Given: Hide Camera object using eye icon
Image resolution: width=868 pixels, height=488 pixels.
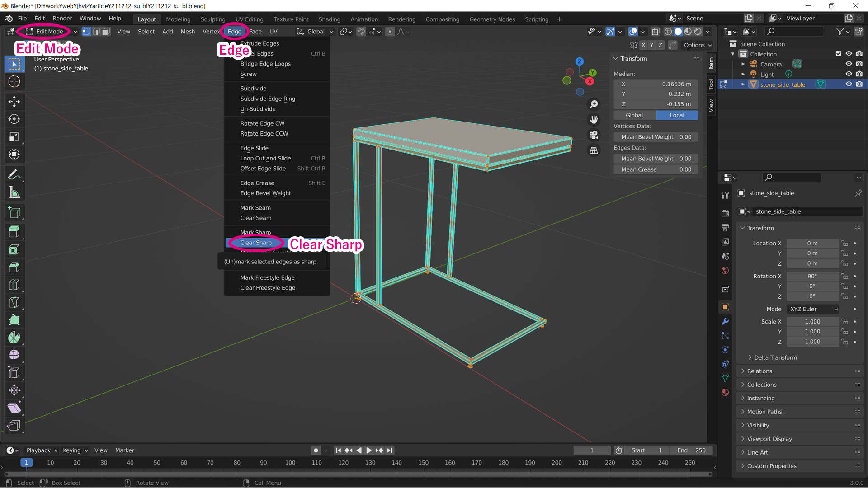Looking at the screenshot, I should (x=849, y=64).
